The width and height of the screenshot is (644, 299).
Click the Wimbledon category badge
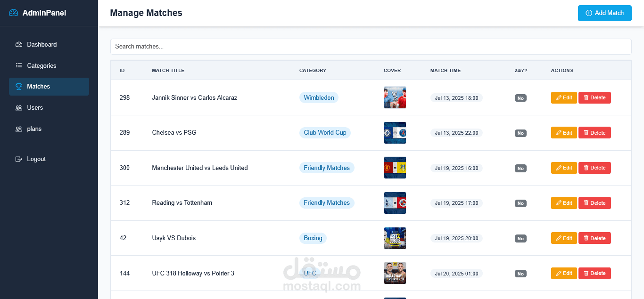tap(319, 97)
